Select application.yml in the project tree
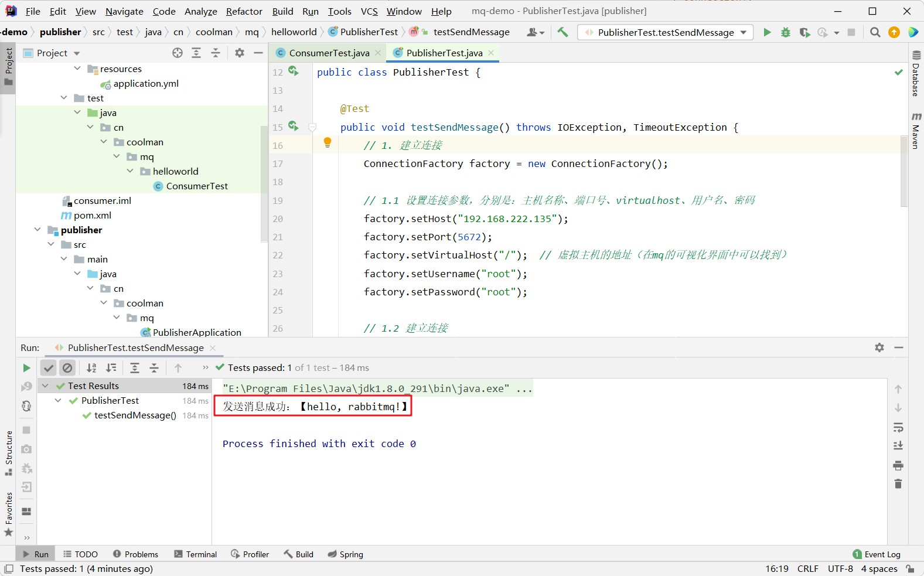924x576 pixels. pos(146,84)
